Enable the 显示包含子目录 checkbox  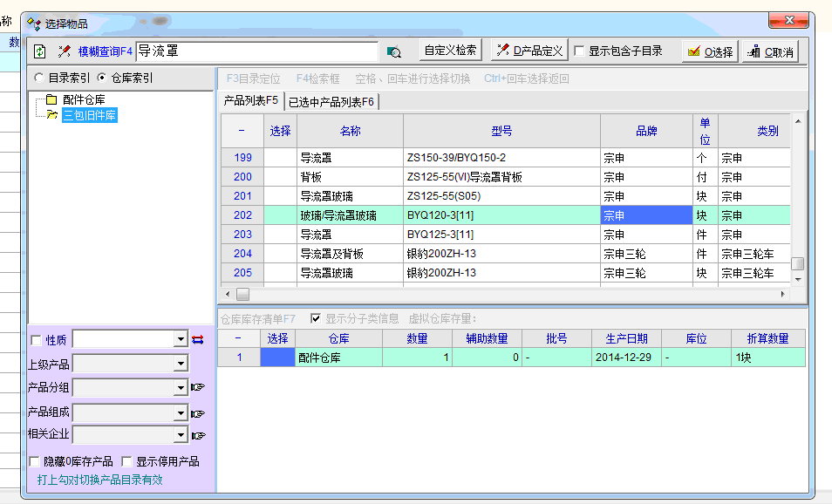coord(579,51)
